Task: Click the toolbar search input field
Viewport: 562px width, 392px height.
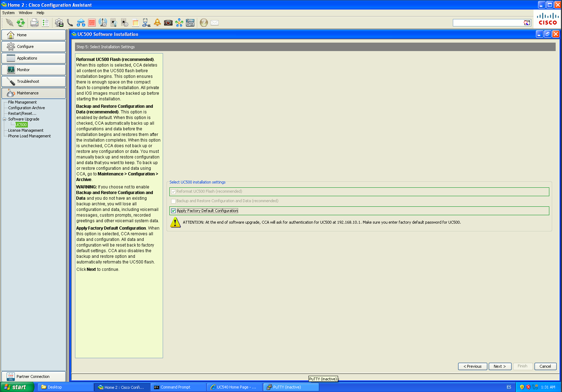Action: pos(488,23)
